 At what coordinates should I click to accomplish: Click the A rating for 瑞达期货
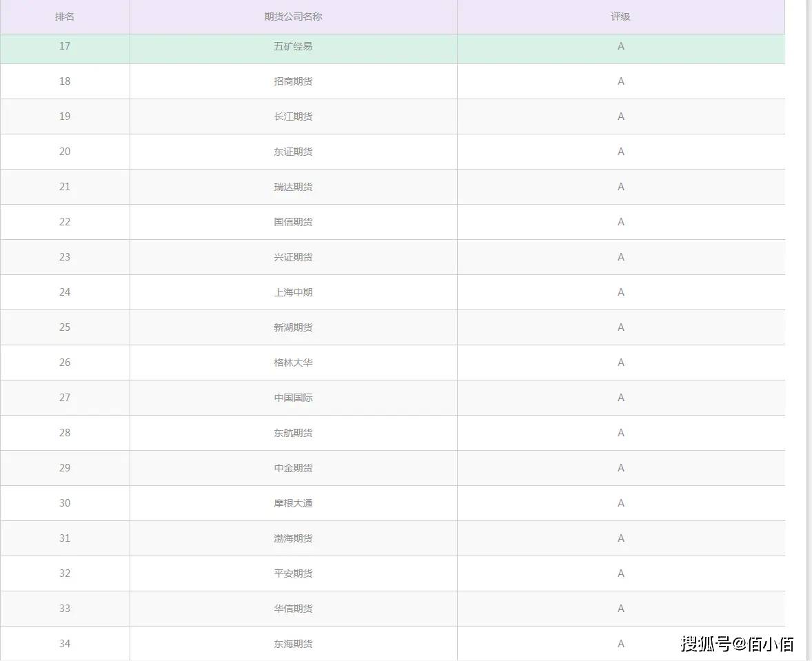(621, 187)
